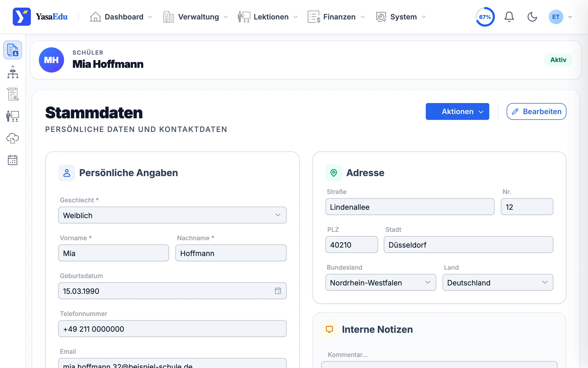Screen dimensions: 588x368
Task: Click the Bearbeiten button
Action: [536, 111]
